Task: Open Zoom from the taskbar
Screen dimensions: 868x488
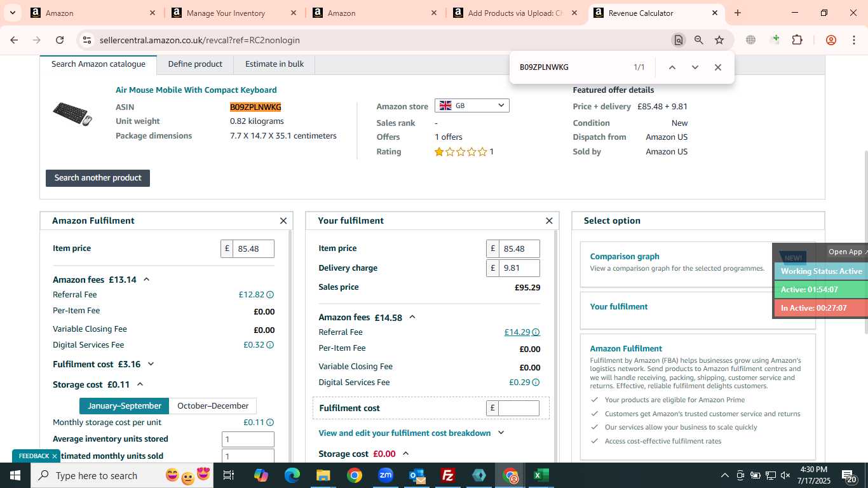Action: tap(386, 475)
